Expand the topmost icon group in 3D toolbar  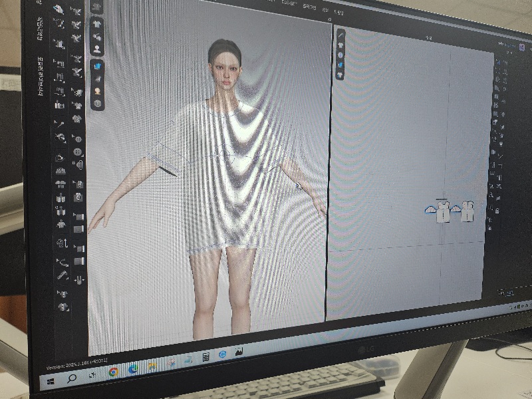(98, 8)
